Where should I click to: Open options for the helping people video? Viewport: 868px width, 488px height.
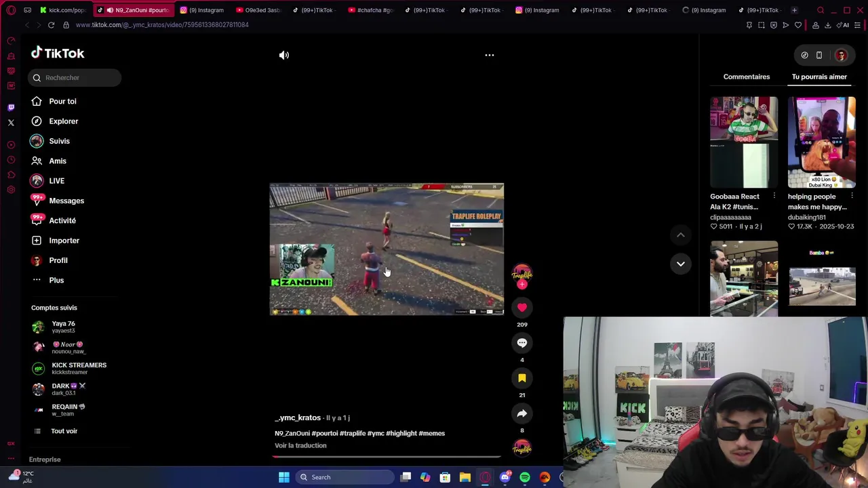[852, 196]
